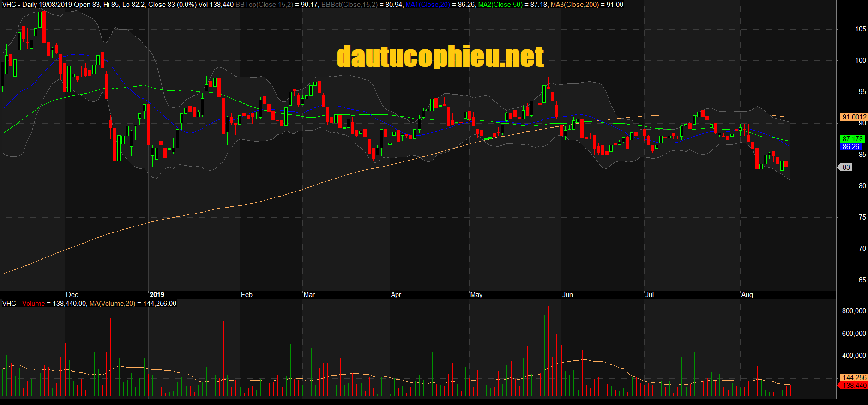The width and height of the screenshot is (868, 405).
Task: Click the Mar label on date axis
Action: pos(309,295)
